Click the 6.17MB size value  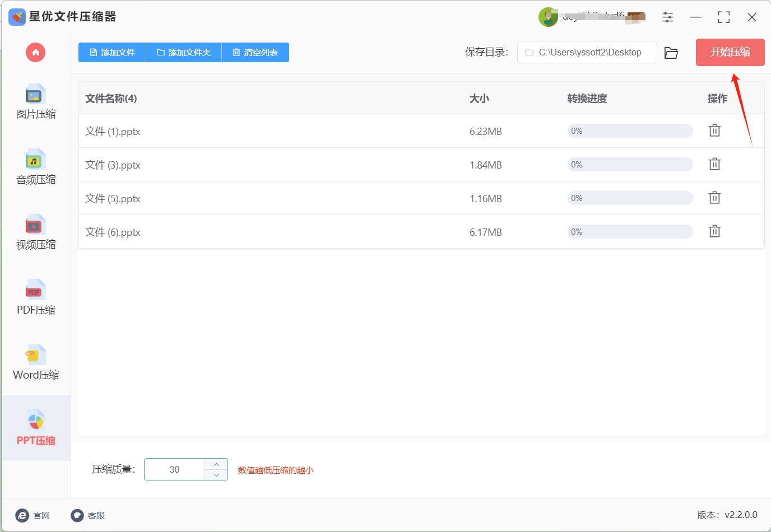(486, 232)
